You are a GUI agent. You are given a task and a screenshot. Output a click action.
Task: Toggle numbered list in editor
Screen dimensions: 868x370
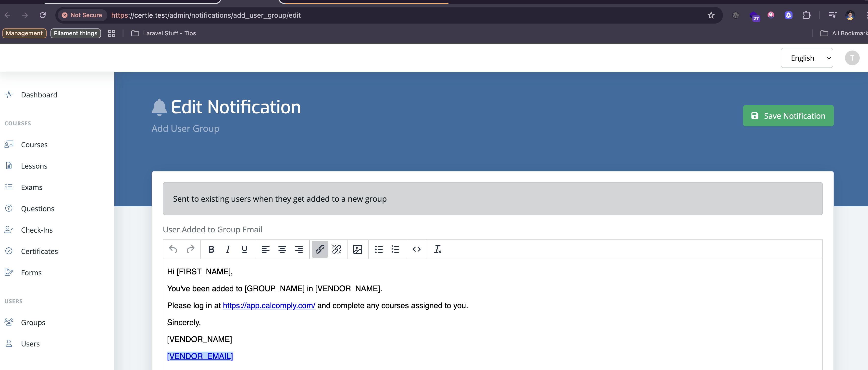[395, 249]
